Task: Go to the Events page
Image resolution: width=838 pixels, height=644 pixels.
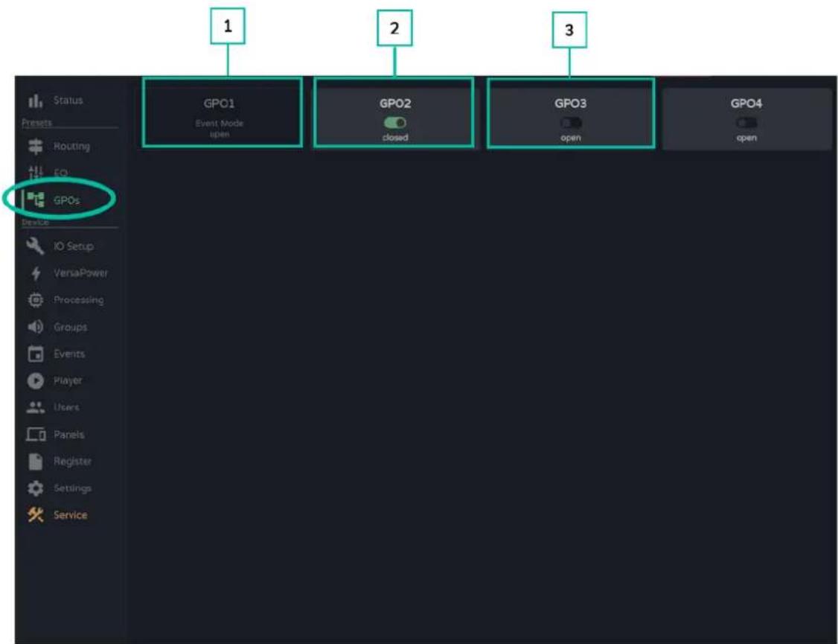Action: coord(69,354)
